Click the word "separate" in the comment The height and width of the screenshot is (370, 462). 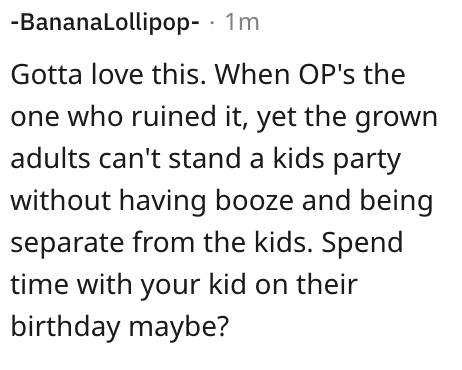(67, 245)
